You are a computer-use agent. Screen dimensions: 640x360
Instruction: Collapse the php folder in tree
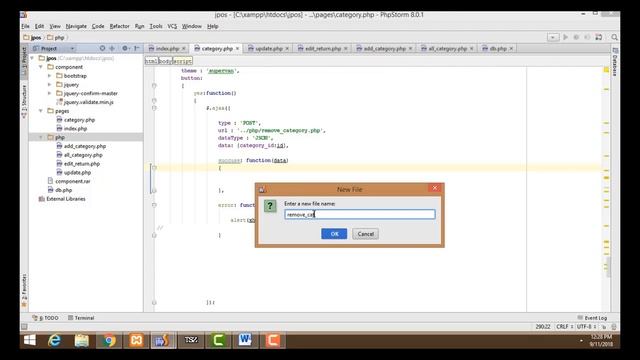tap(41, 138)
